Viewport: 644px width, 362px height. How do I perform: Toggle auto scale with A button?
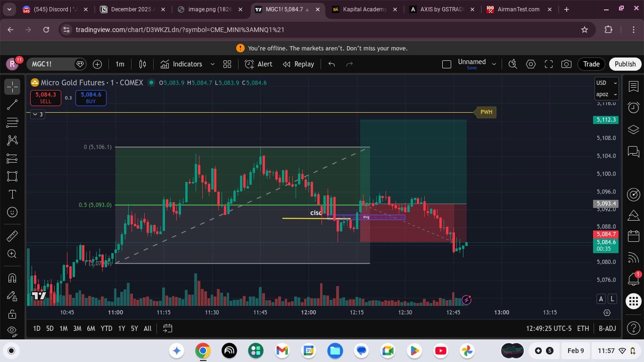click(x=601, y=299)
